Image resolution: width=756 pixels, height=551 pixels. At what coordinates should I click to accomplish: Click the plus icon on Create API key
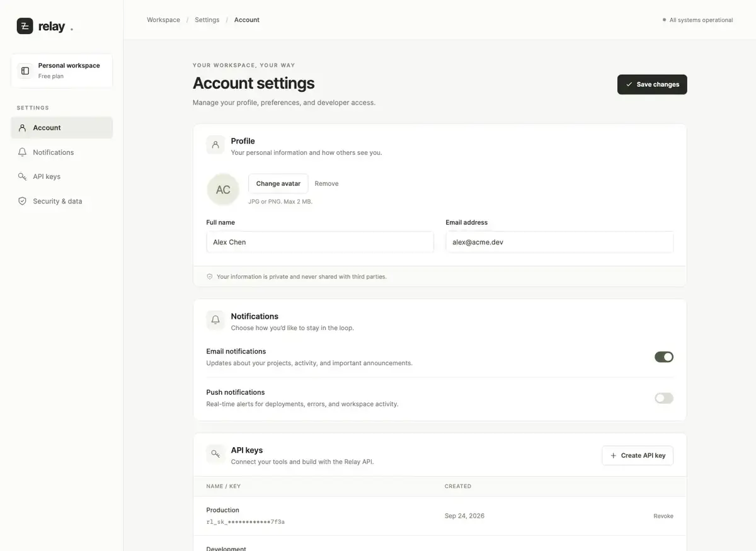point(613,455)
